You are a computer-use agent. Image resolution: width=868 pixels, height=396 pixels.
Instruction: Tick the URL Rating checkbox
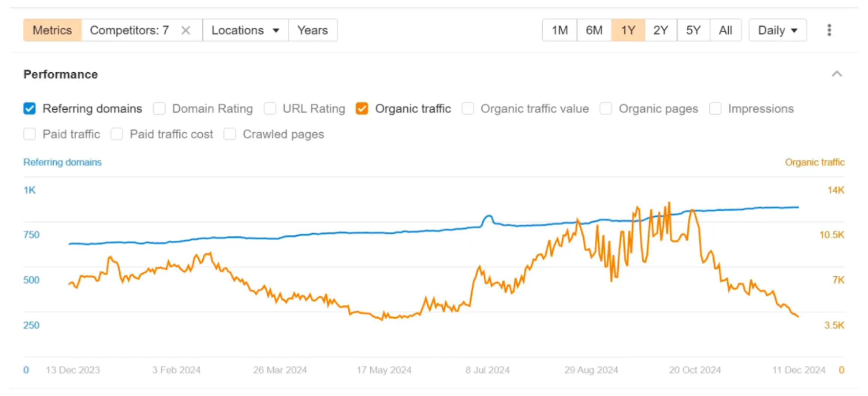pos(270,109)
